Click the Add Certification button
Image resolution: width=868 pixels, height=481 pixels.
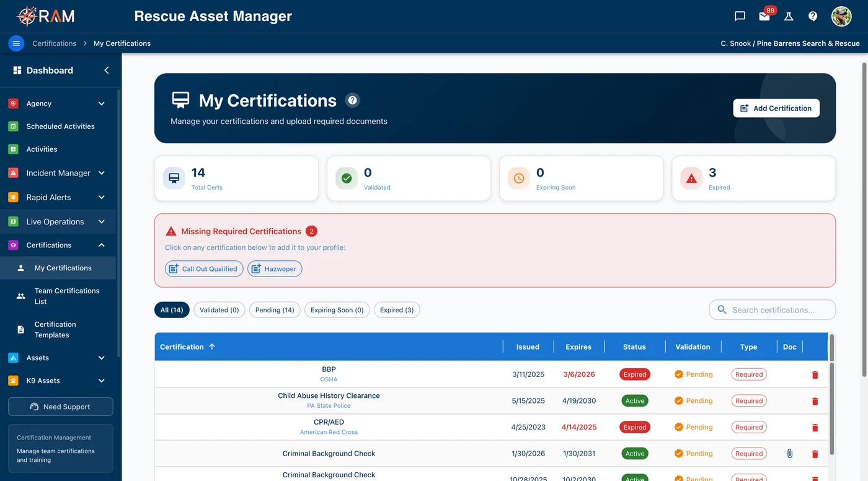click(776, 108)
